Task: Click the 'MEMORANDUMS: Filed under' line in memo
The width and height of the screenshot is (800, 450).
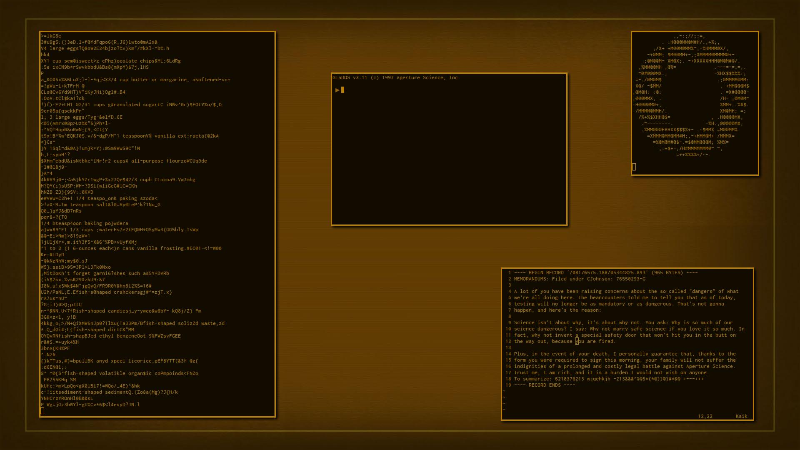Action: (x=579, y=279)
